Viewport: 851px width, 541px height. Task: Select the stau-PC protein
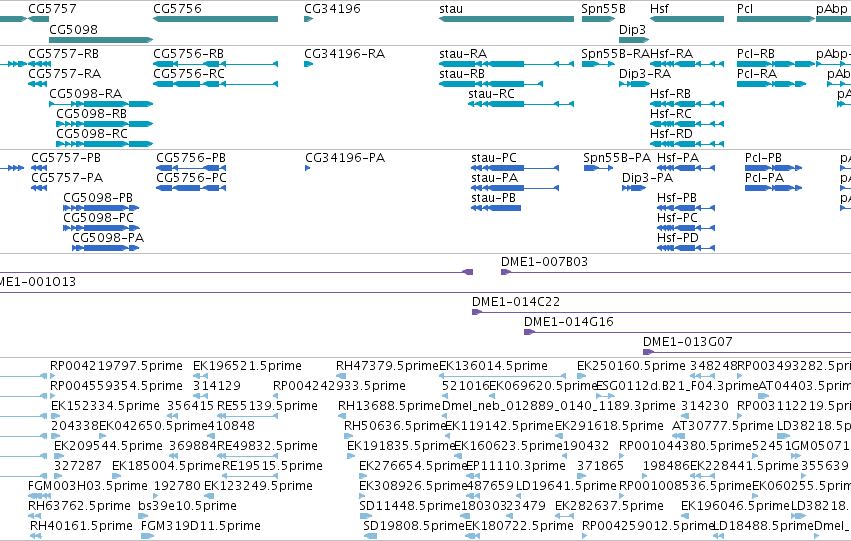tap(515, 168)
